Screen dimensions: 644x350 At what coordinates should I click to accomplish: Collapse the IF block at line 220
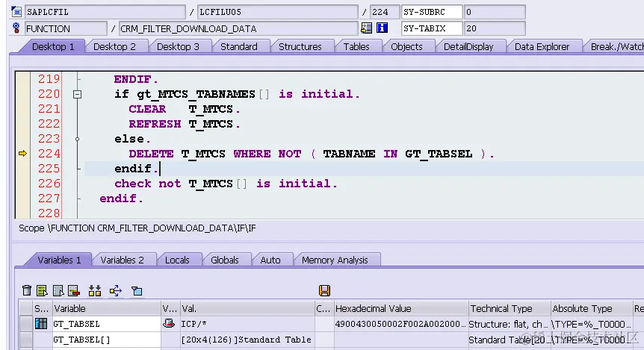(x=77, y=94)
